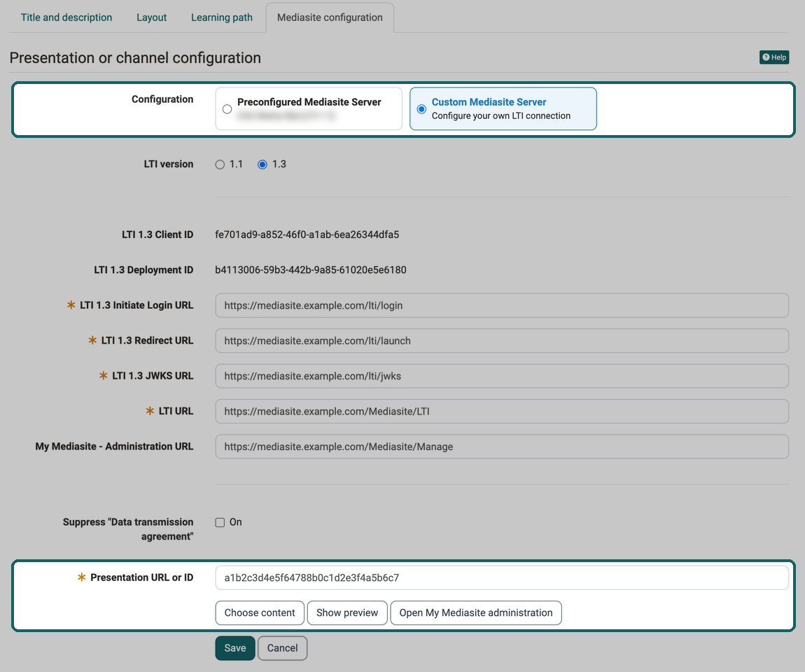This screenshot has height=672, width=805.
Task: Save the Mediasite configuration
Action: pyautogui.click(x=235, y=648)
